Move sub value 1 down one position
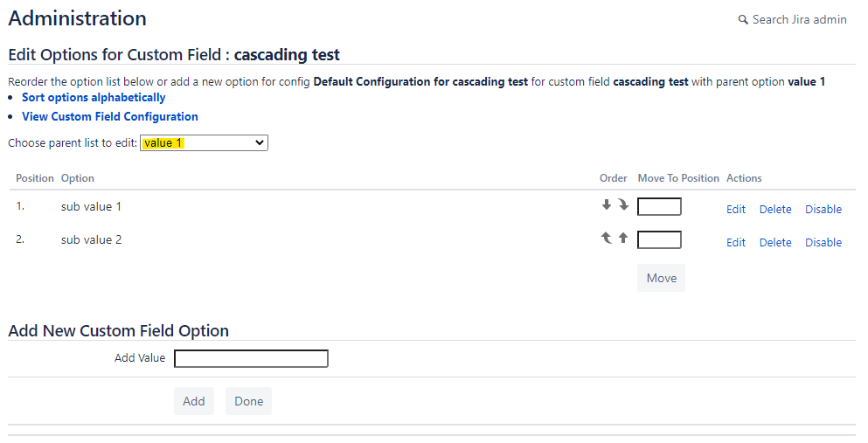The height and width of the screenshot is (443, 868). tap(607, 205)
